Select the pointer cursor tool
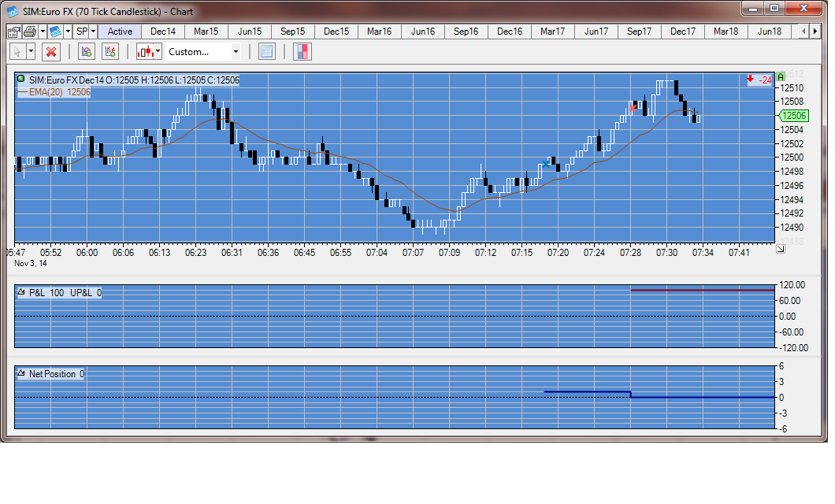Image resolution: width=835 pixels, height=504 pixels. click(17, 52)
